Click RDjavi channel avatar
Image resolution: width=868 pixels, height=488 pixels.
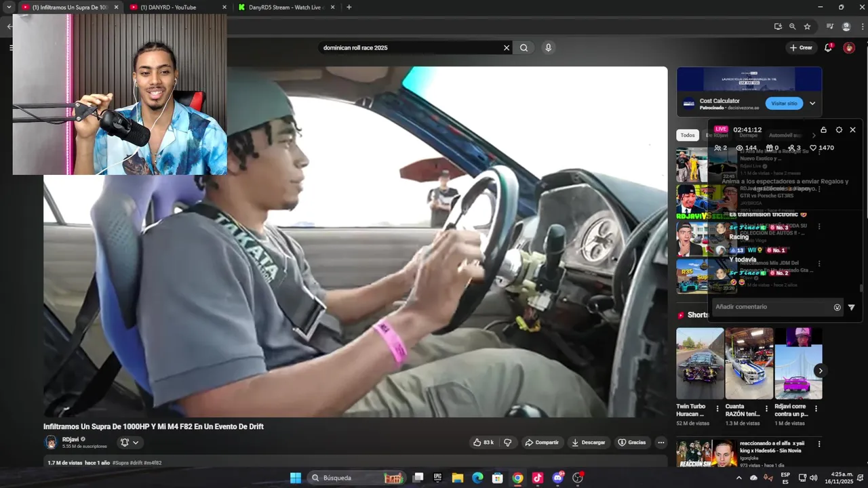coord(51,443)
